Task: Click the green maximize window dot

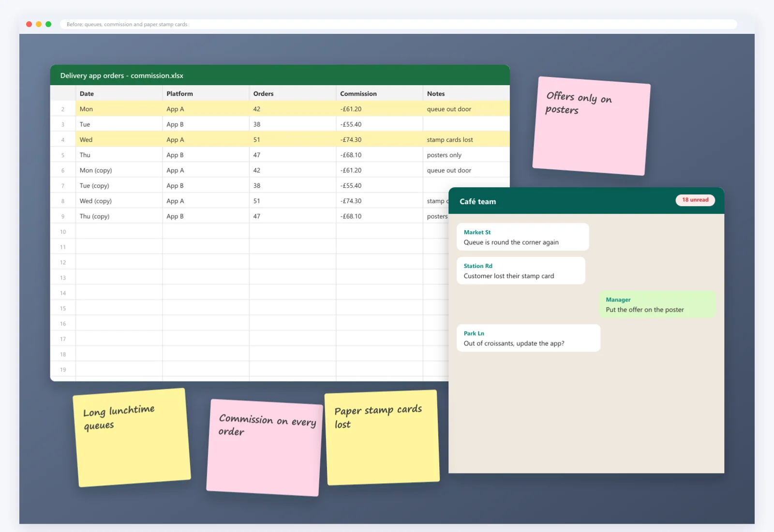Action: pos(48,24)
